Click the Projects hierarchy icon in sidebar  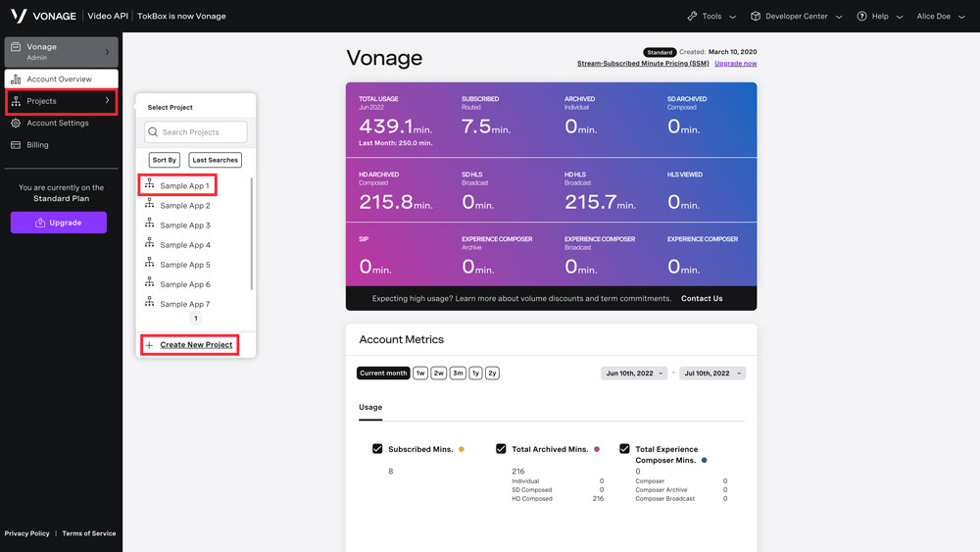[16, 101]
